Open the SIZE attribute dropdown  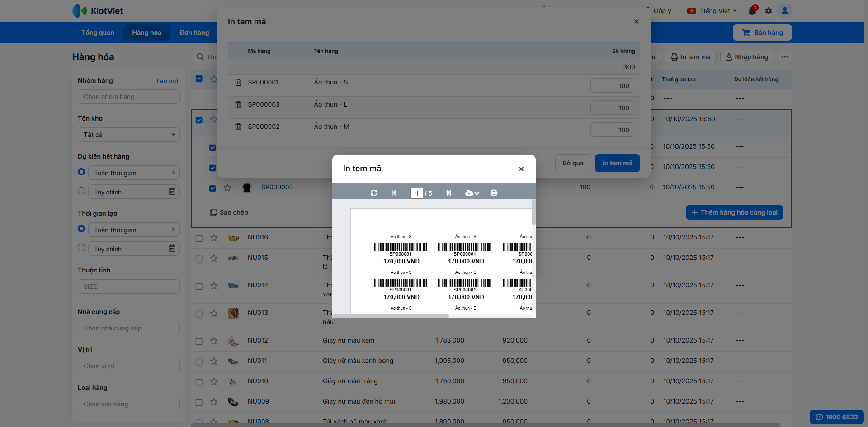pos(129,286)
